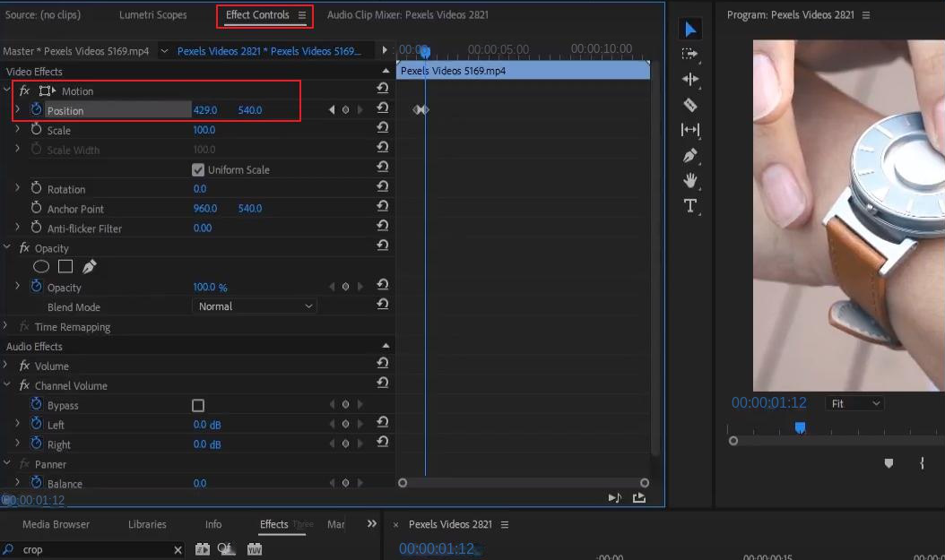Viewport: 945px width, 560px height.
Task: Expand the Volume audio effect
Action: pos(5,365)
